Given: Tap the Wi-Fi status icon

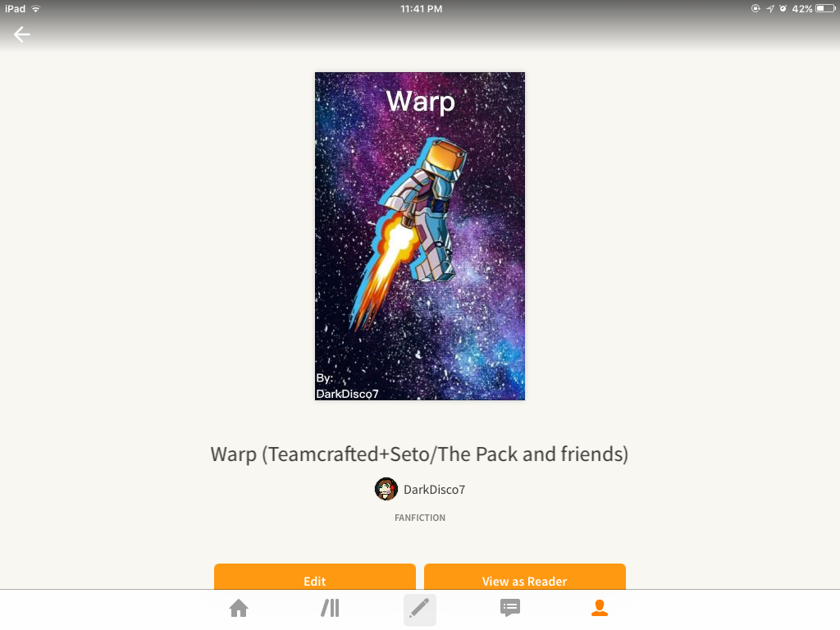Looking at the screenshot, I should click(x=36, y=8).
